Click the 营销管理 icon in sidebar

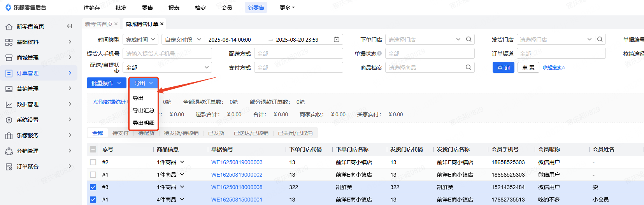pyautogui.click(x=9, y=89)
